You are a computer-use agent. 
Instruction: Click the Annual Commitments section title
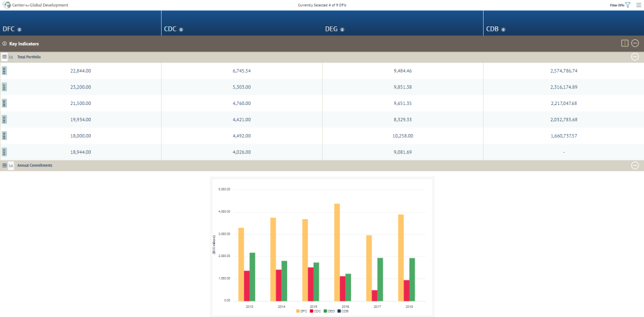tap(35, 166)
